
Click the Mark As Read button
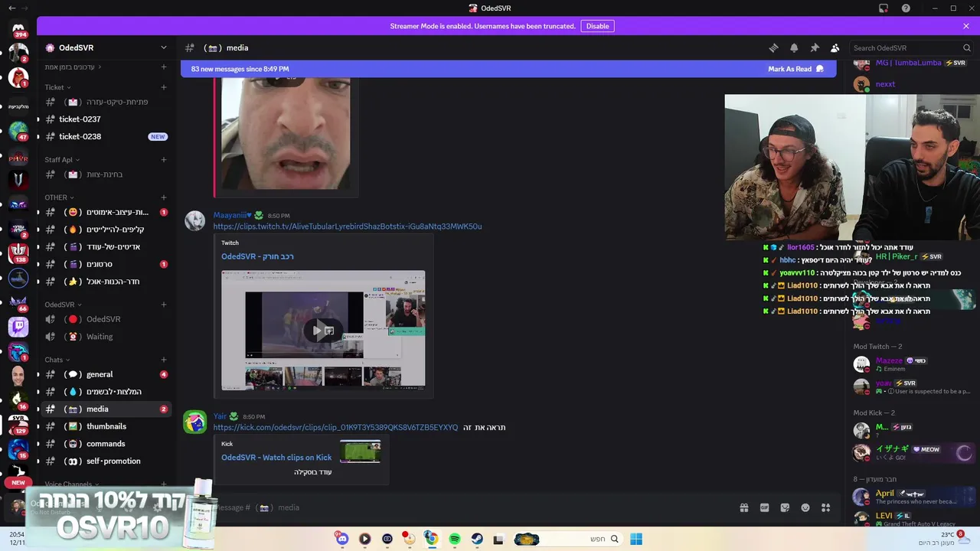coord(795,69)
